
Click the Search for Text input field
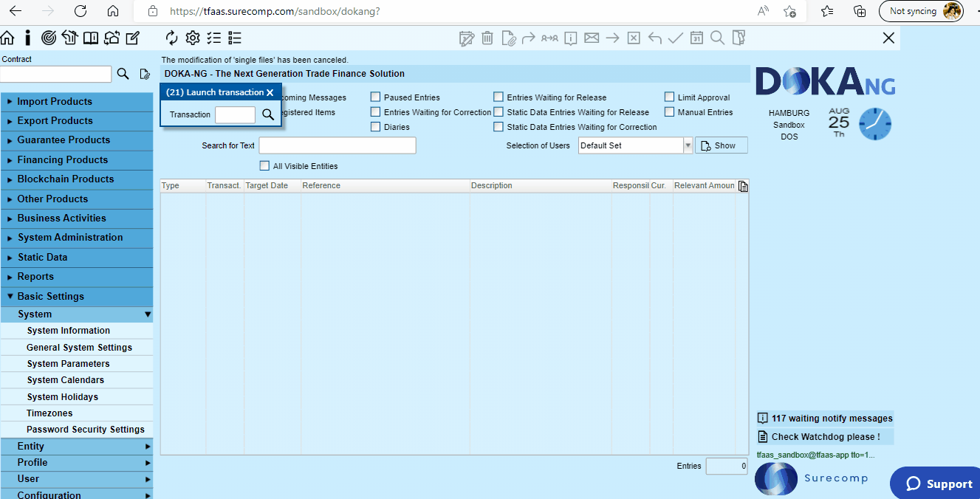pyautogui.click(x=337, y=145)
